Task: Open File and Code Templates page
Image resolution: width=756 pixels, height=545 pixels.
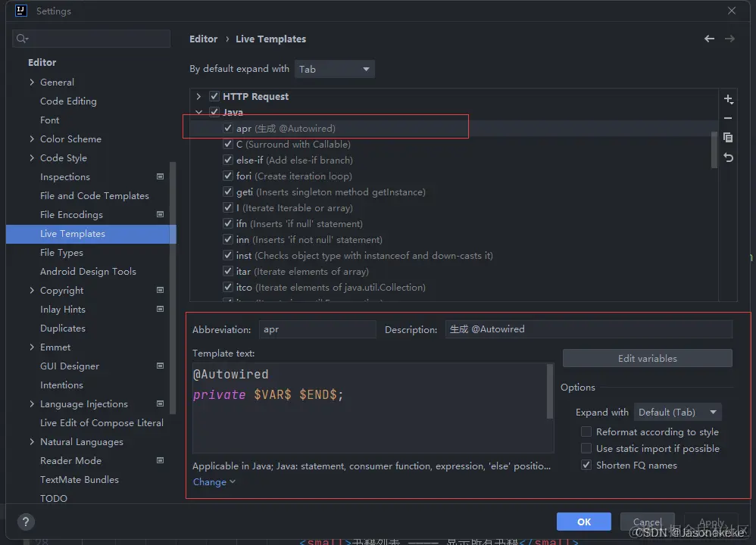Action: pos(95,195)
